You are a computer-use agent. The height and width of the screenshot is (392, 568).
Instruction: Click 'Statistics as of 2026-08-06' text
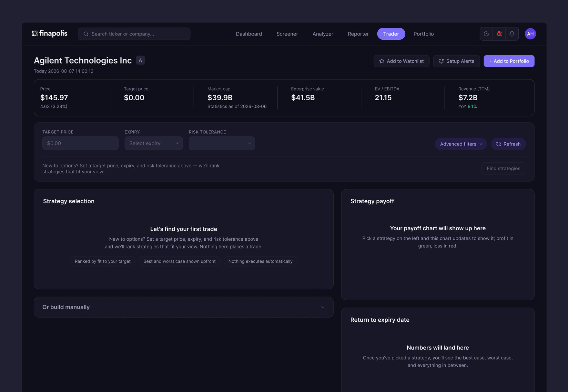tap(237, 106)
